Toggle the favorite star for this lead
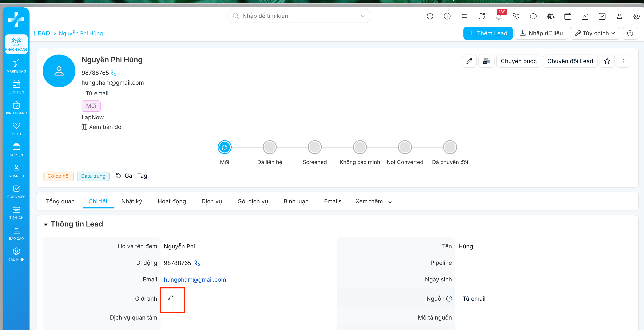 pos(607,61)
